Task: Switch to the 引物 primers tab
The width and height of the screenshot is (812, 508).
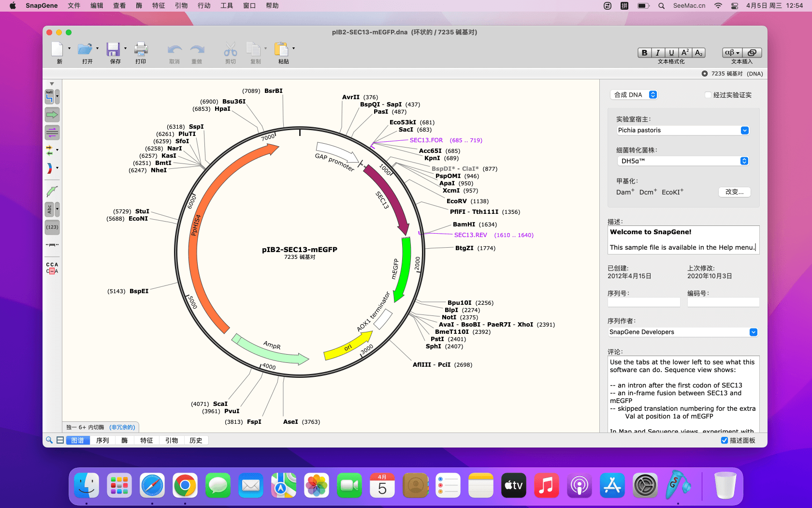Action: [172, 440]
